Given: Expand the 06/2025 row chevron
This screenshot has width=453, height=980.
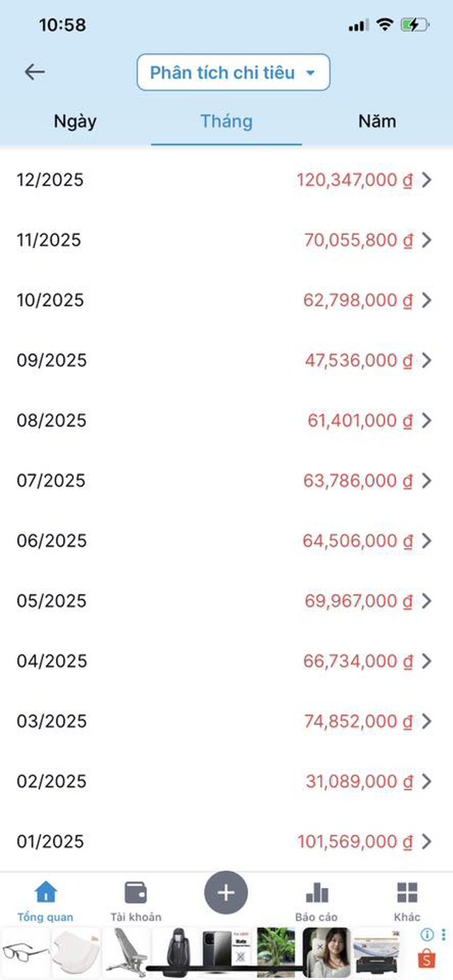Looking at the screenshot, I should coord(427,541).
